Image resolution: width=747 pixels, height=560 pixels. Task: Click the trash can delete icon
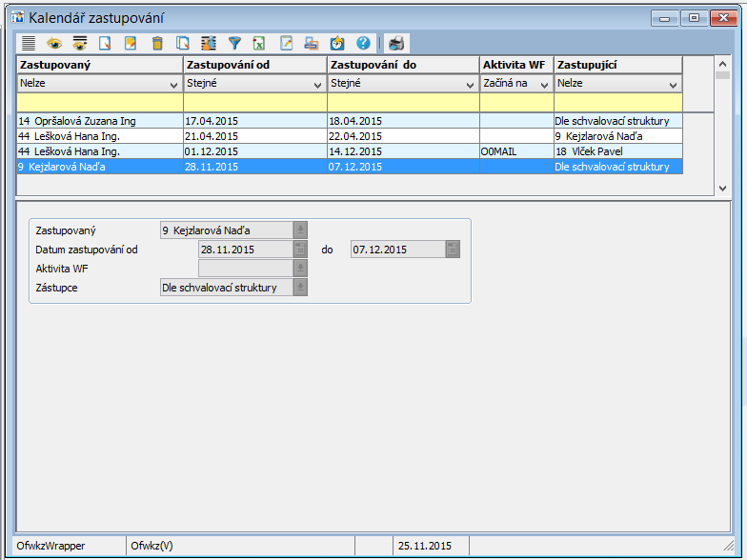(x=157, y=43)
